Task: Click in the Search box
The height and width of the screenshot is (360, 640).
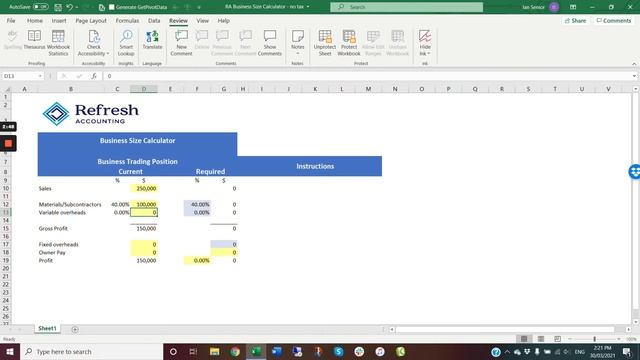Action: [x=407, y=7]
